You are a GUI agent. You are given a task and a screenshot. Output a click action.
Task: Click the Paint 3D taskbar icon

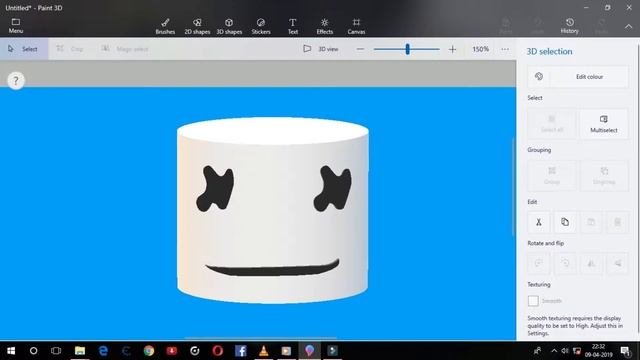point(309,351)
